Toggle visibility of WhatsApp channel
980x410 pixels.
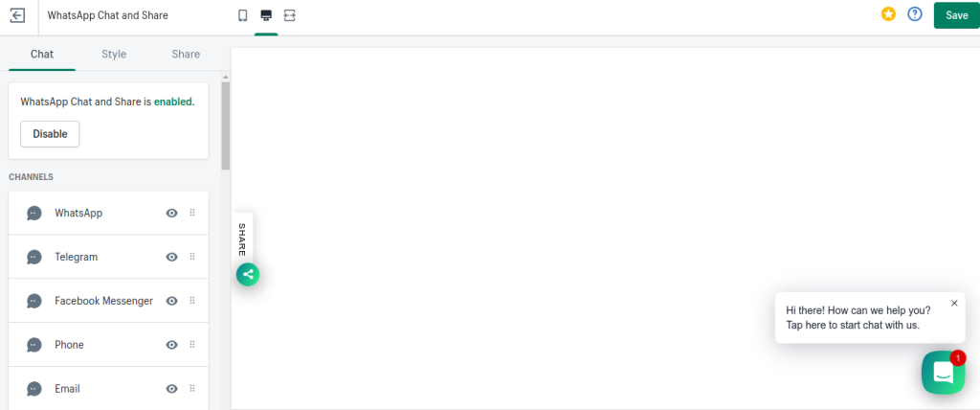[x=172, y=213]
